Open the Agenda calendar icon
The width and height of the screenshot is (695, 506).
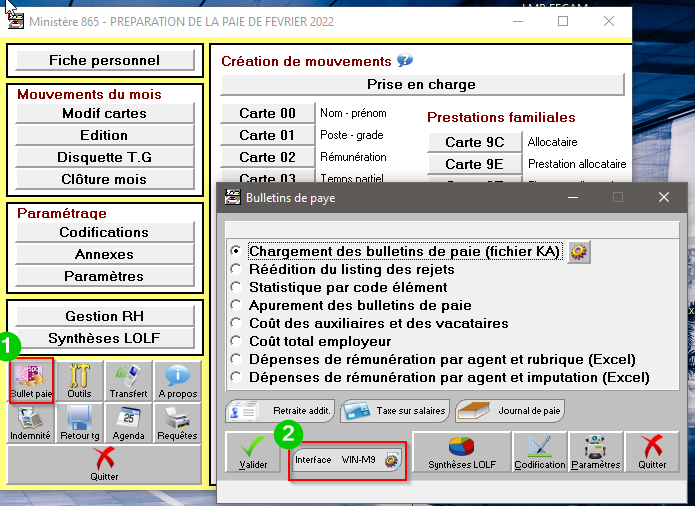[x=128, y=423]
